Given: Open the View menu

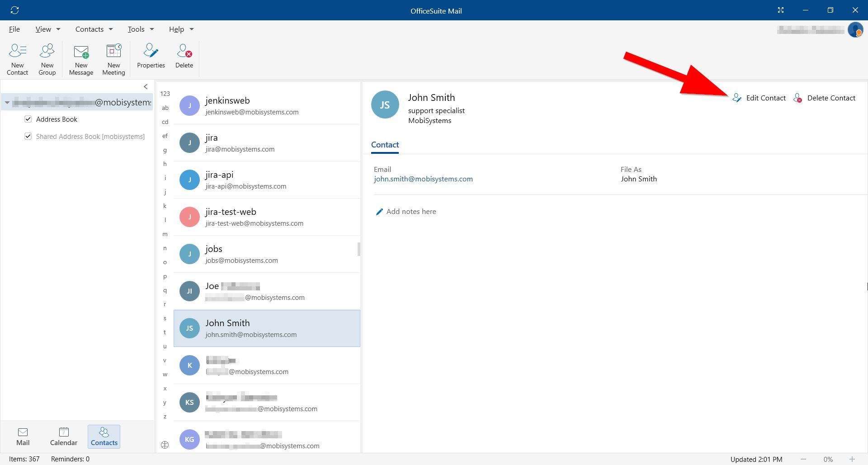Looking at the screenshot, I should (x=43, y=29).
